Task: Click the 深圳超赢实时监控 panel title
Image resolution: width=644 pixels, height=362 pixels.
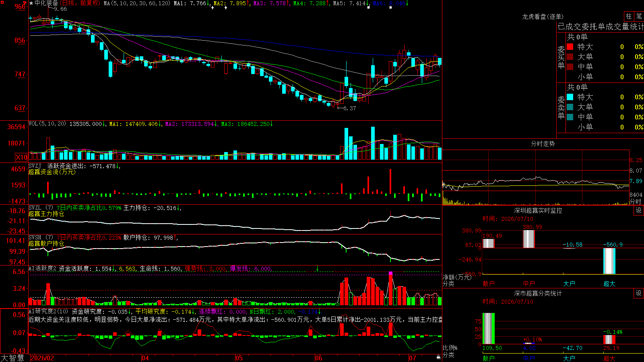Action: point(538,210)
